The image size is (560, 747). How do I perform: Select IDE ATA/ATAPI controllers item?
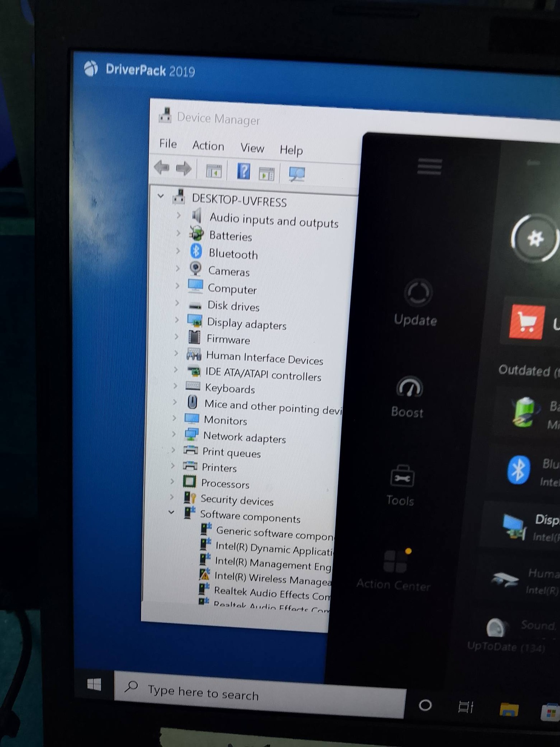tap(263, 374)
